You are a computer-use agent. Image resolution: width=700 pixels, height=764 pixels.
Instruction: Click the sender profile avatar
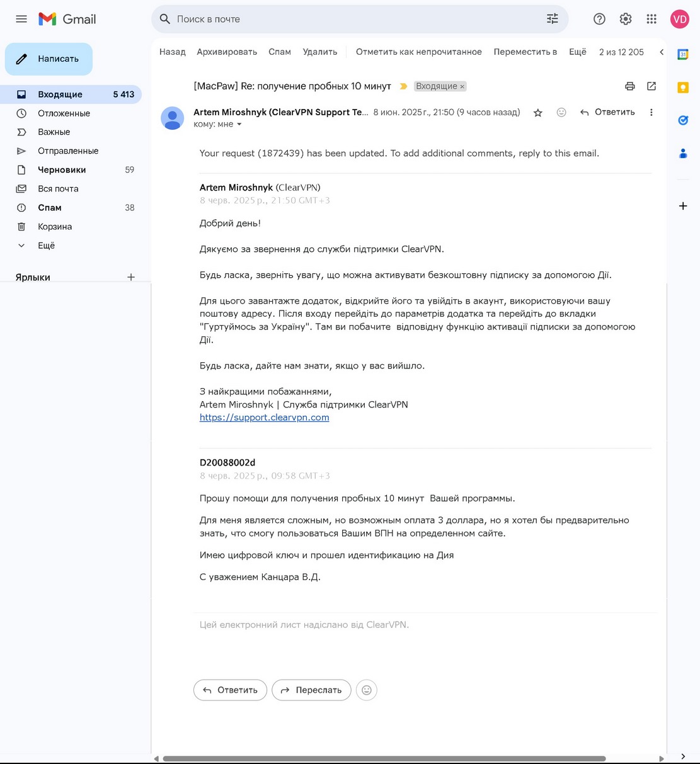coord(173,118)
